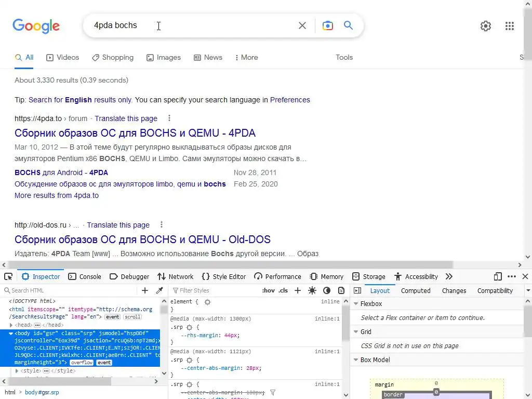Open the Performance tab
532x399 pixels.
pos(277,276)
